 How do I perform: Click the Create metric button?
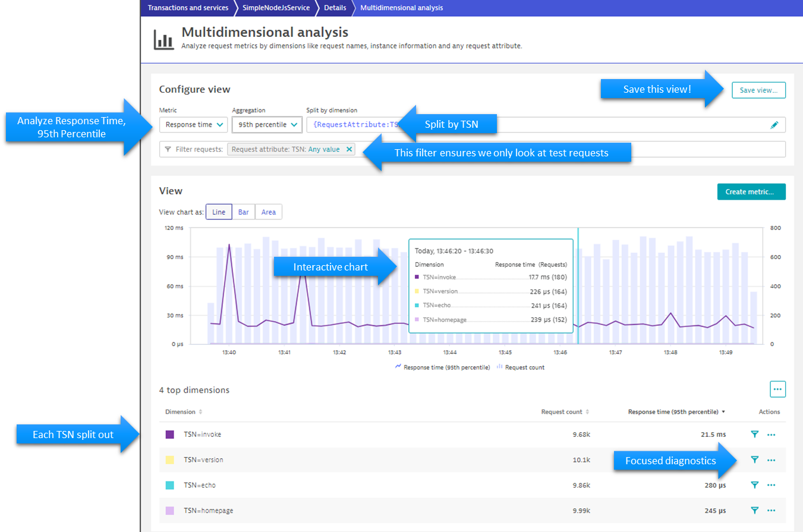coord(751,191)
